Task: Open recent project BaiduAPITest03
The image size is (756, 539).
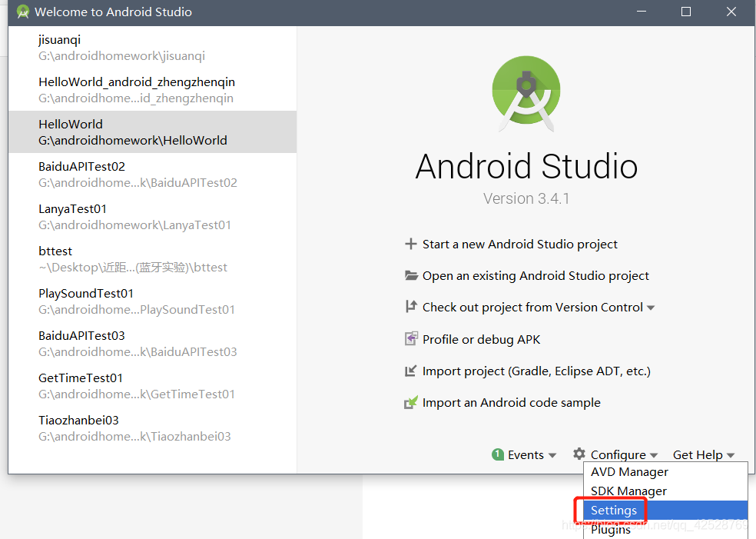Action: pos(152,343)
